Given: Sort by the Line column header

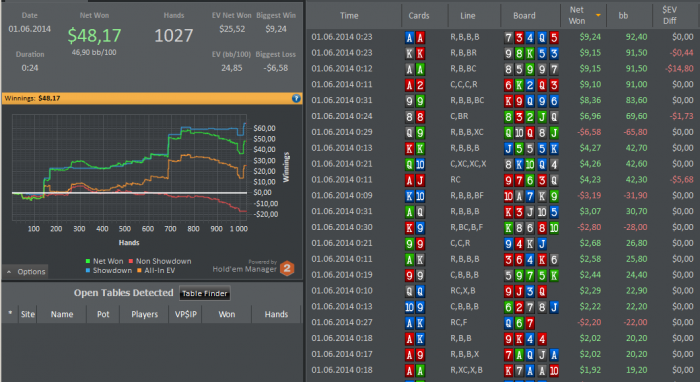Looking at the screenshot, I should click(467, 16).
